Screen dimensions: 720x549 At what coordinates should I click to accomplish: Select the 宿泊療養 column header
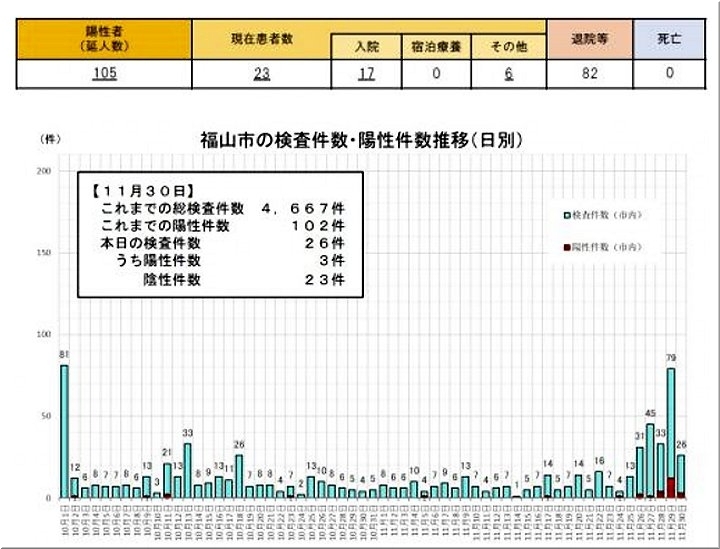pos(435,47)
